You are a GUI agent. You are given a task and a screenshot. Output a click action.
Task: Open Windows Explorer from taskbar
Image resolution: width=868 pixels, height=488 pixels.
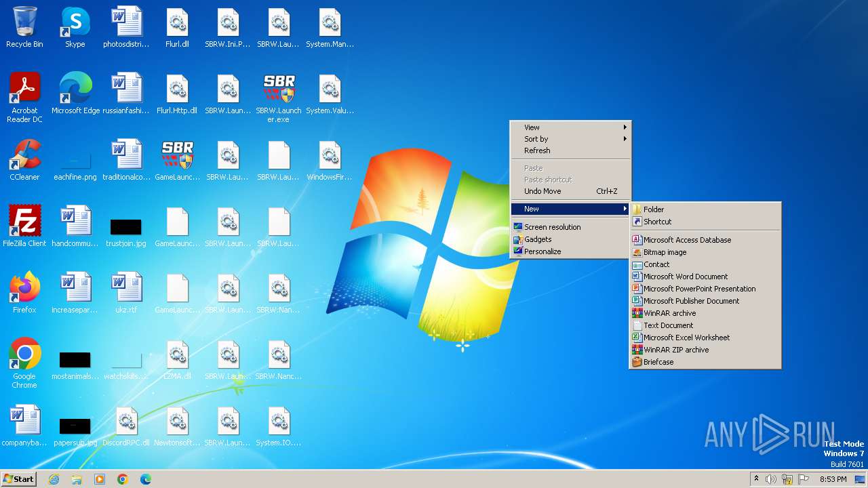point(77,479)
